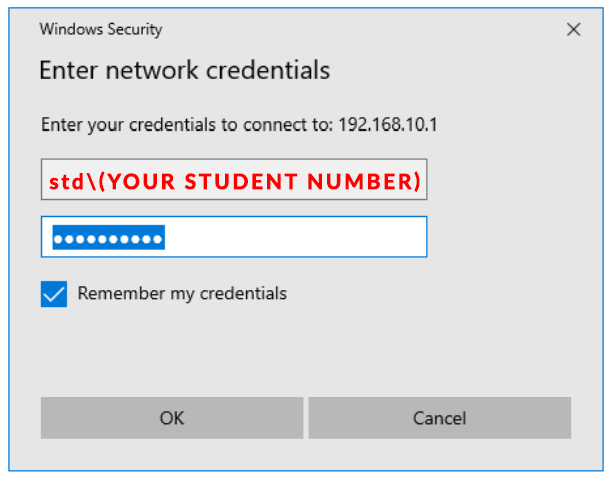
Task: Click the 'Remember my credentials' label text
Action: click(182, 294)
